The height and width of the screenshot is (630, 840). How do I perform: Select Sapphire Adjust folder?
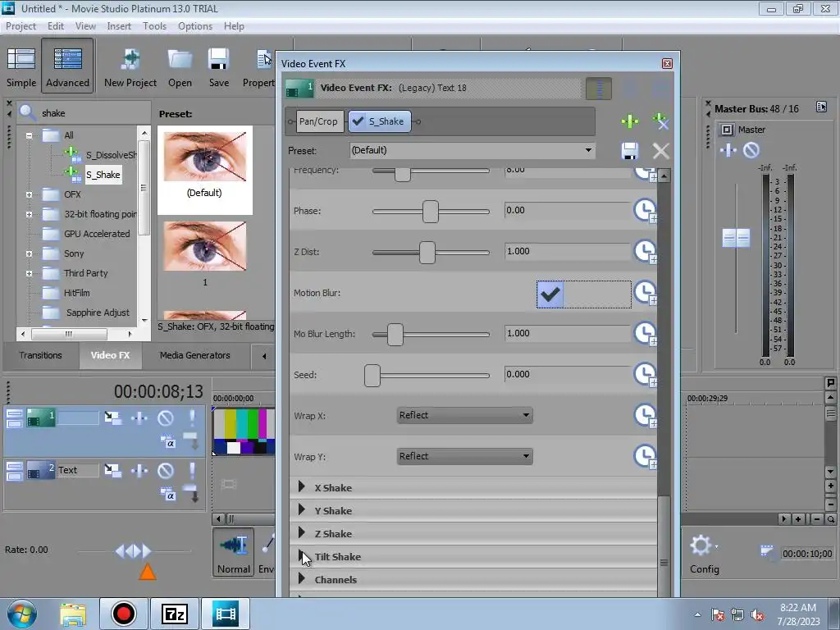(98, 313)
